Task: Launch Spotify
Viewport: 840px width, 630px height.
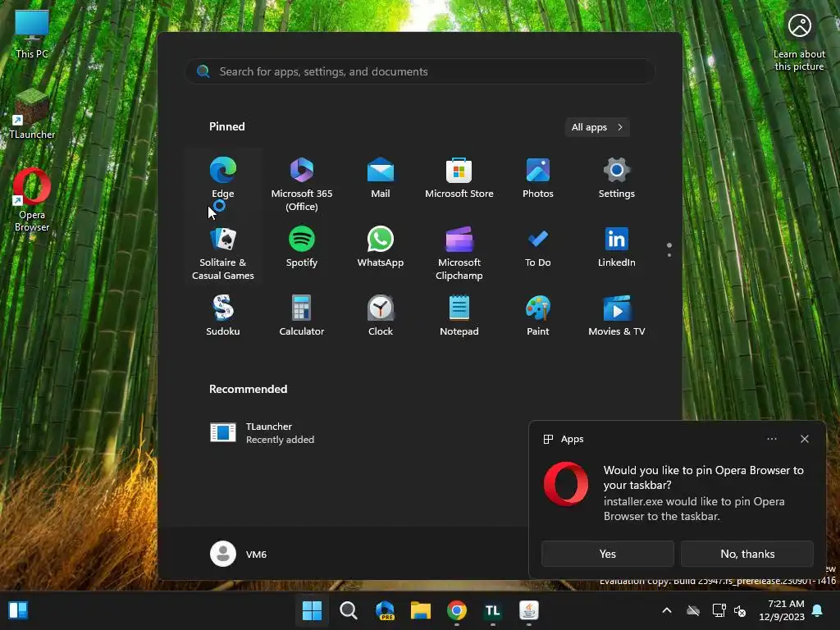Action: [302, 248]
